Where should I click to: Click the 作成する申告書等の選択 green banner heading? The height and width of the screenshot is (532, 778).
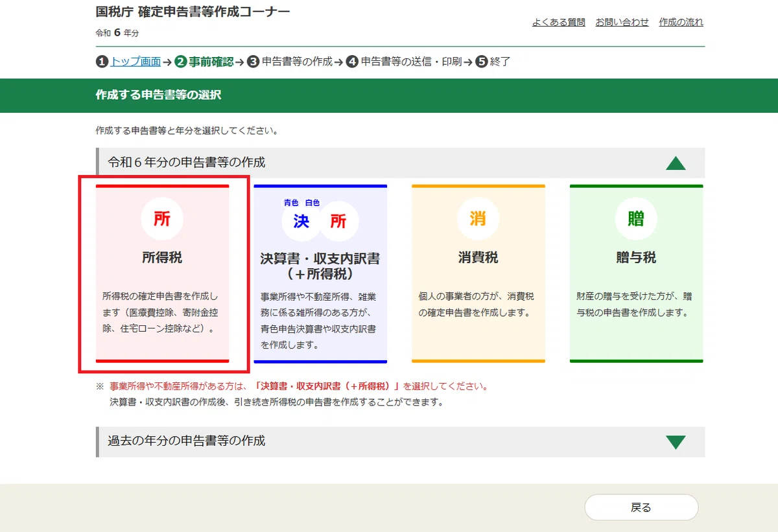pyautogui.click(x=158, y=95)
